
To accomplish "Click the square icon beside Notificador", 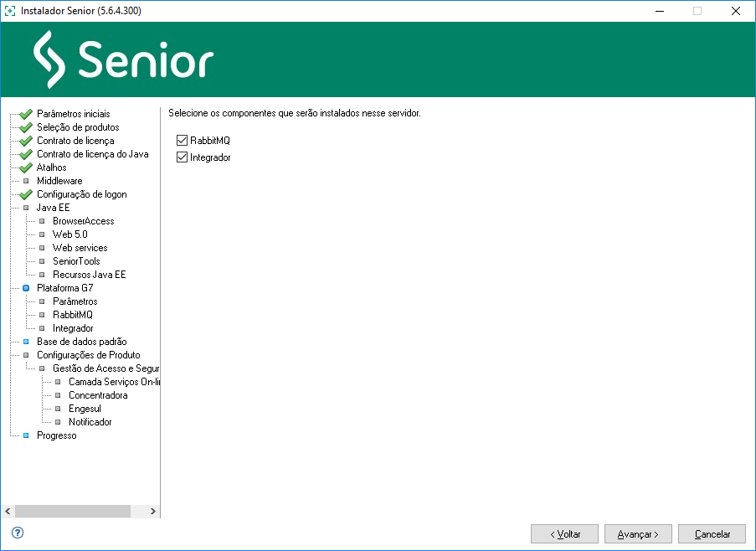I will pos(58,422).
